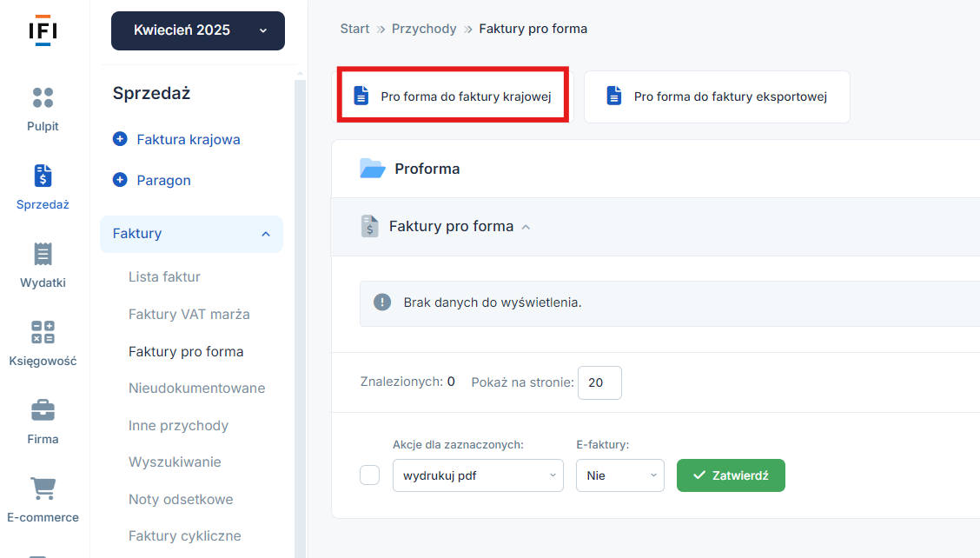The height and width of the screenshot is (558, 980).
Task: Open Wyszukiwanie menu item
Action: click(175, 462)
